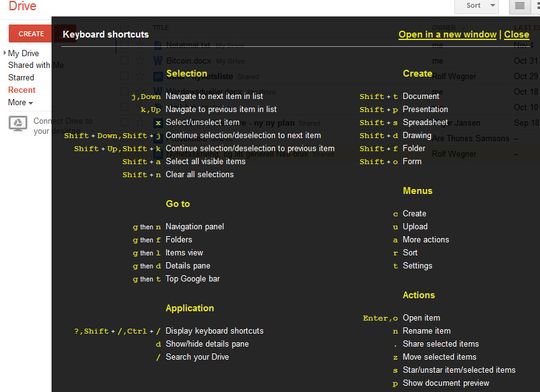The width and height of the screenshot is (540, 392).
Task: Open the Sort dropdown
Action: [x=476, y=6]
